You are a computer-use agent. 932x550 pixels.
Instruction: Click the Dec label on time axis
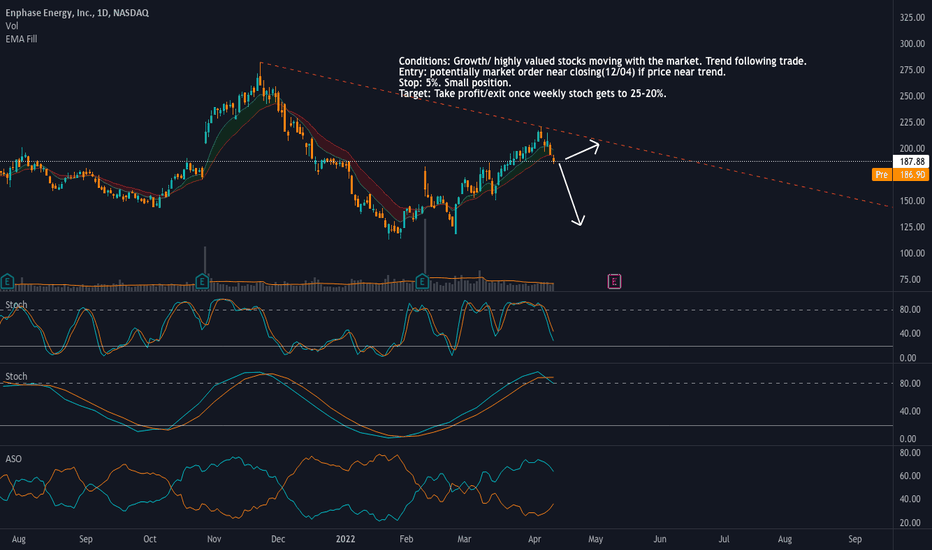[278, 539]
